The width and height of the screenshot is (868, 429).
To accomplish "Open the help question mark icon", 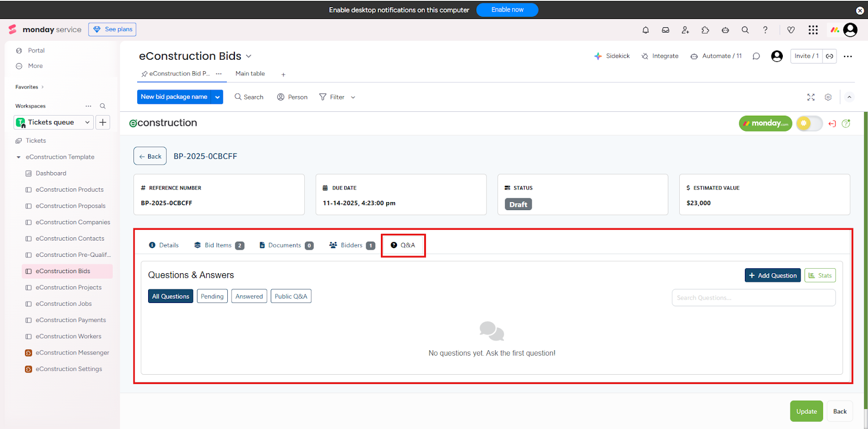I will coord(765,30).
